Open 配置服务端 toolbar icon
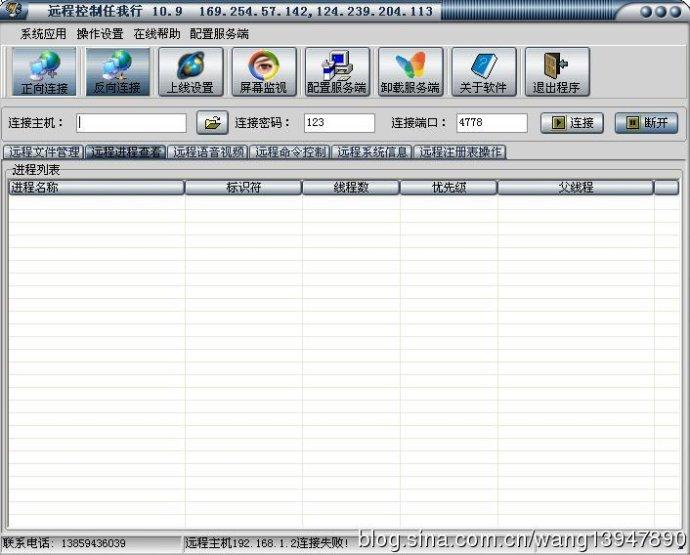Image resolution: width=690 pixels, height=555 pixels. (x=337, y=72)
